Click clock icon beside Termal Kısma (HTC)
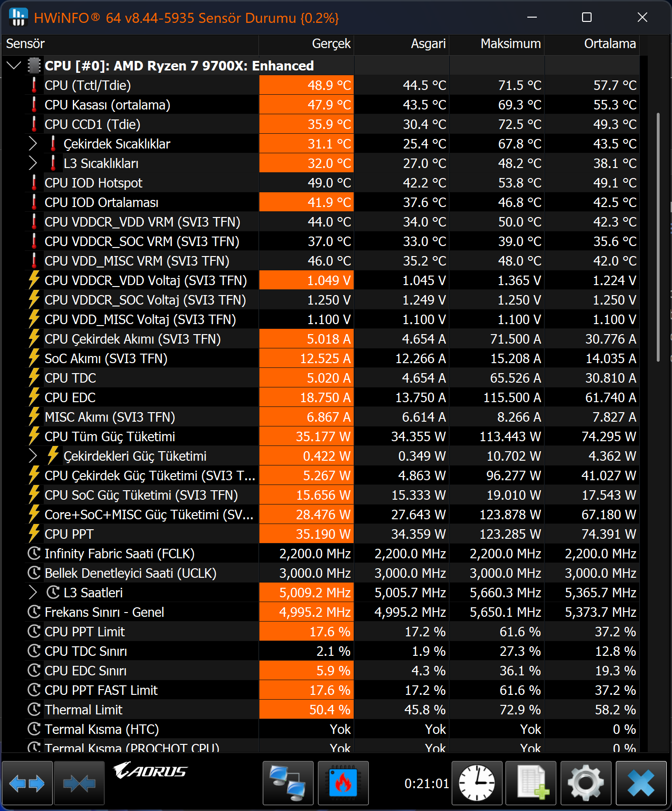Viewport: 672px width, 811px height. pyautogui.click(x=34, y=729)
